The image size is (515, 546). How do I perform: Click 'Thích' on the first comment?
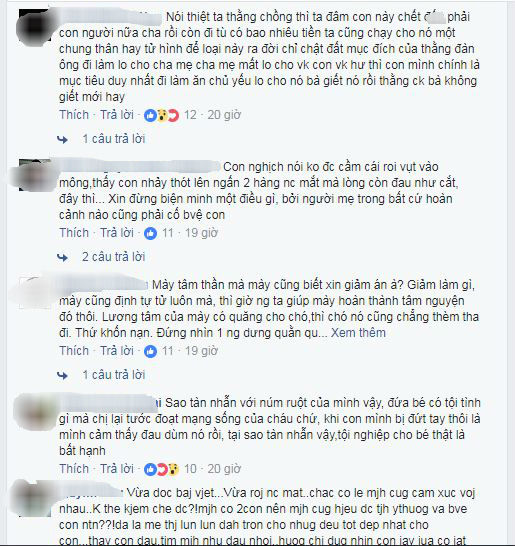click(x=74, y=115)
